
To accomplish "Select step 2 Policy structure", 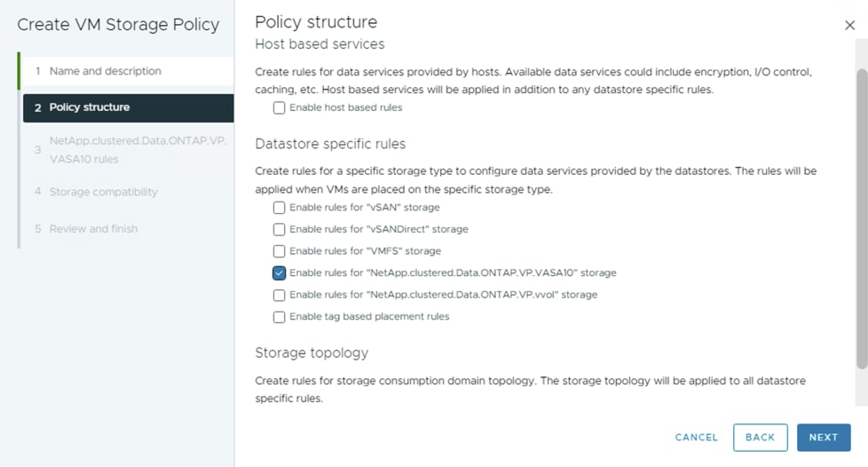I will click(89, 107).
